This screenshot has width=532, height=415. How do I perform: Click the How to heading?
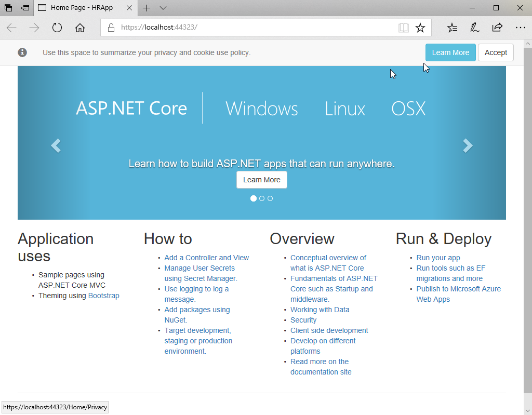(168, 239)
